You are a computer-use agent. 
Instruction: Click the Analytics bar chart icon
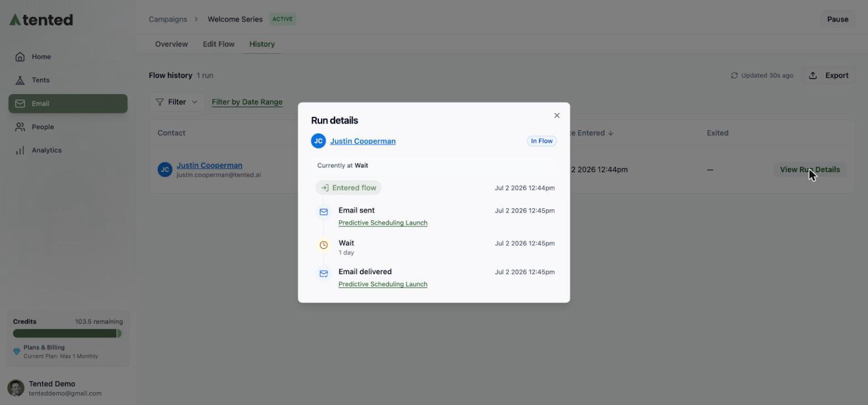point(20,150)
